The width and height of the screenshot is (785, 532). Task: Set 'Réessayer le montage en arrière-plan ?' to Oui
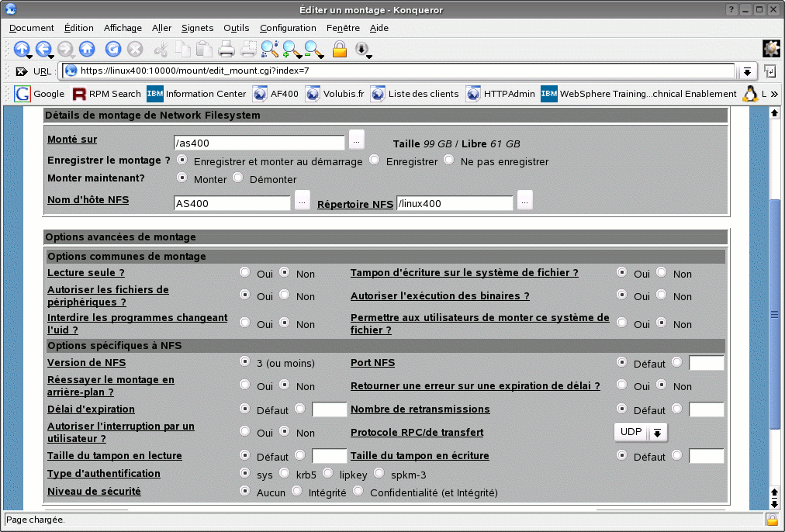[245, 385]
